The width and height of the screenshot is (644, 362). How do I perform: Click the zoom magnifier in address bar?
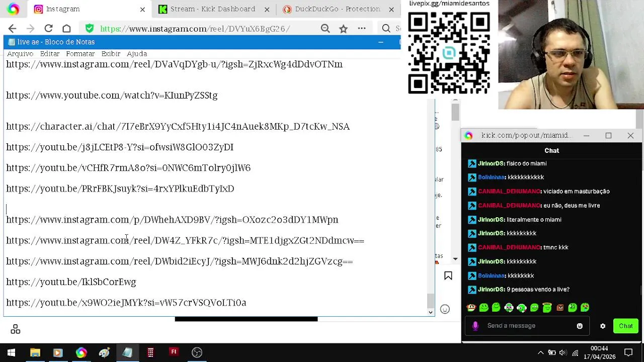[325, 29]
